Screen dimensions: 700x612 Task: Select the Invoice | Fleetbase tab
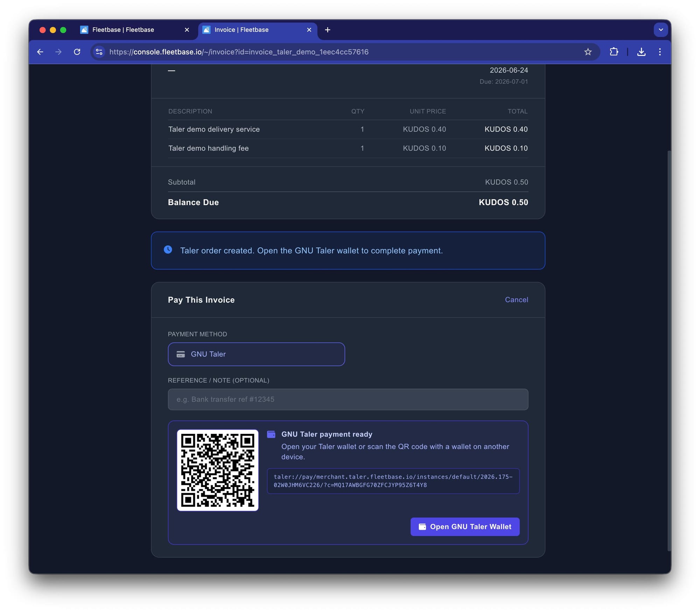pyautogui.click(x=258, y=30)
